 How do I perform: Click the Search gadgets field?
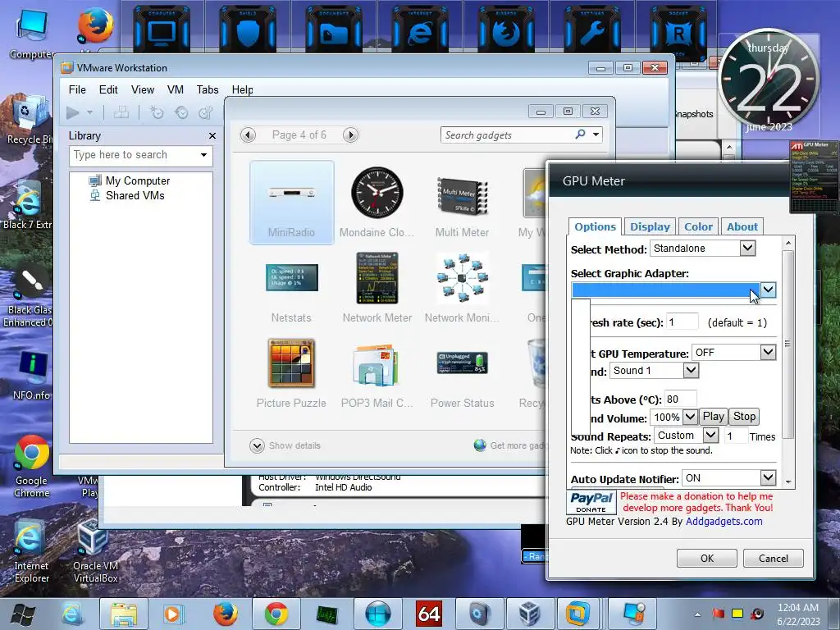point(507,135)
